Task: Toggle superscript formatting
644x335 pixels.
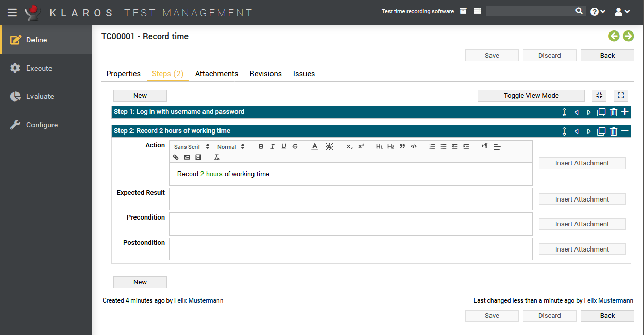Action: click(361, 146)
